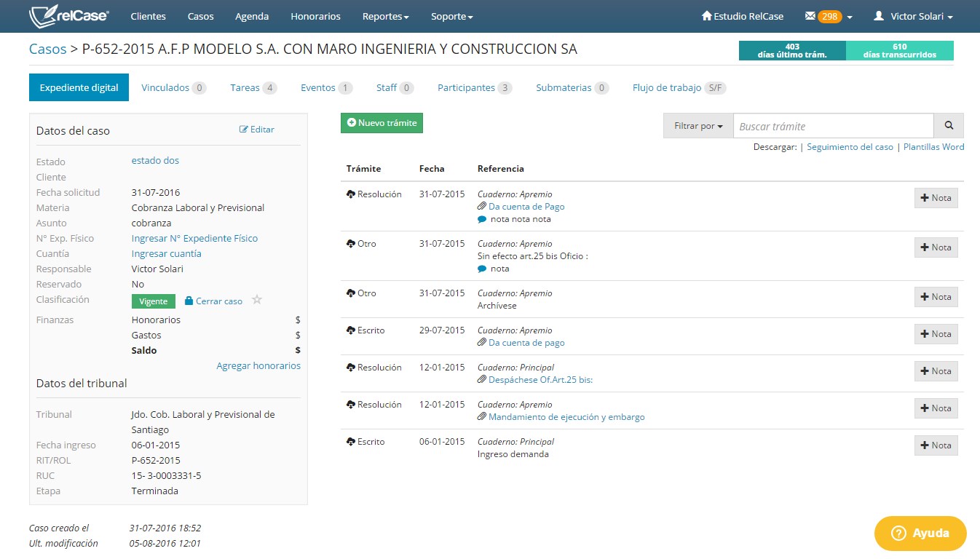Click the relCase logo
The image size is (980, 559).
[69, 16]
